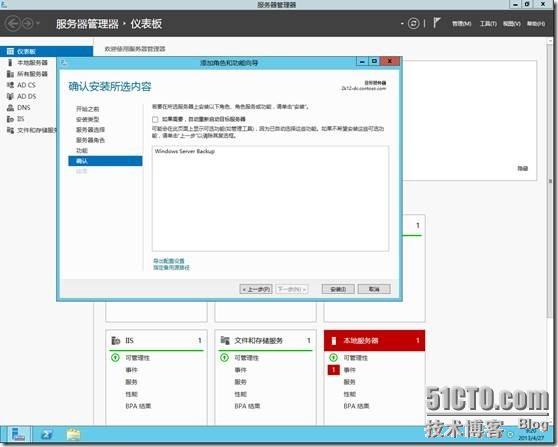Open 文件和存储服务 in the sidebar
This screenshot has height=447, width=558.
click(37, 130)
